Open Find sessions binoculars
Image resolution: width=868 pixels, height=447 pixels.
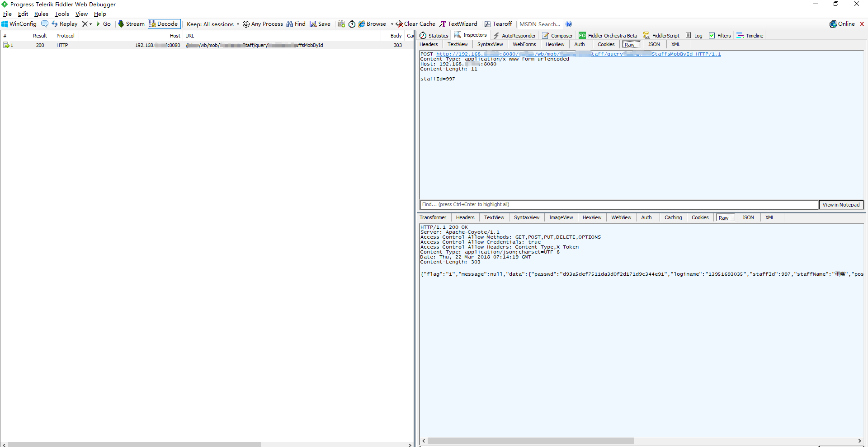296,24
